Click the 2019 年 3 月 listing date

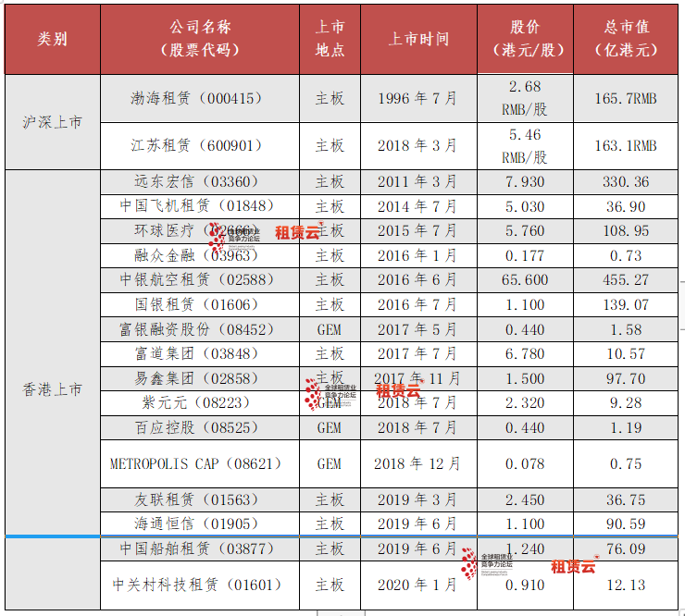pyautogui.click(x=418, y=499)
